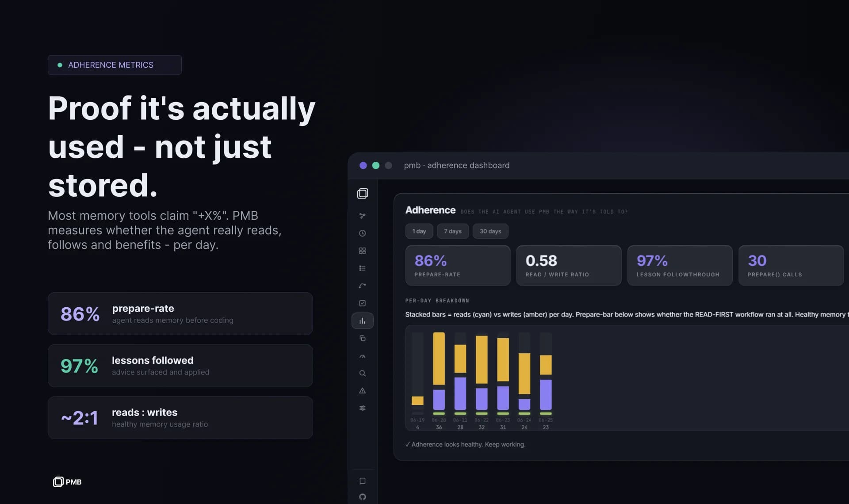Click the 0.58 READ / WRITE RATIO card

click(x=569, y=266)
